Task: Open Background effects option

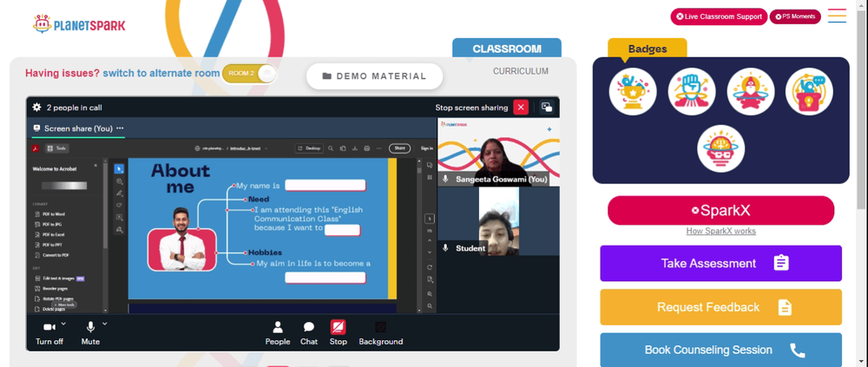Action: tap(381, 333)
